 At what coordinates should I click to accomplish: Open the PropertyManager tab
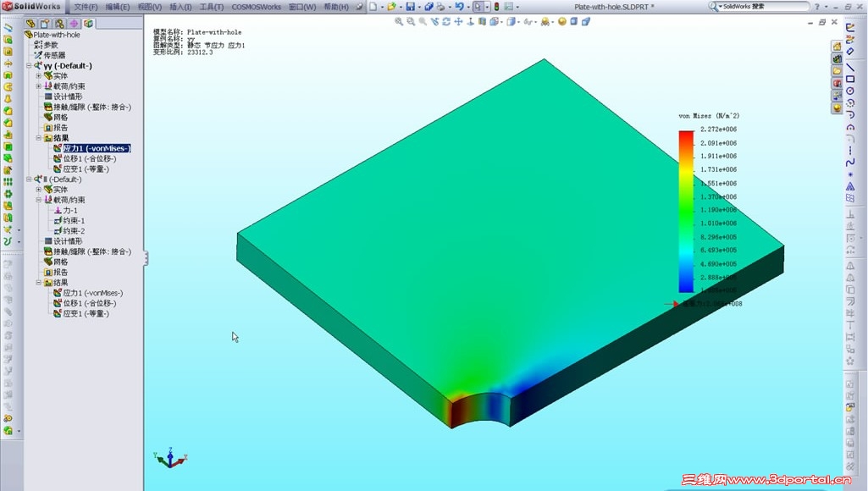[x=45, y=23]
